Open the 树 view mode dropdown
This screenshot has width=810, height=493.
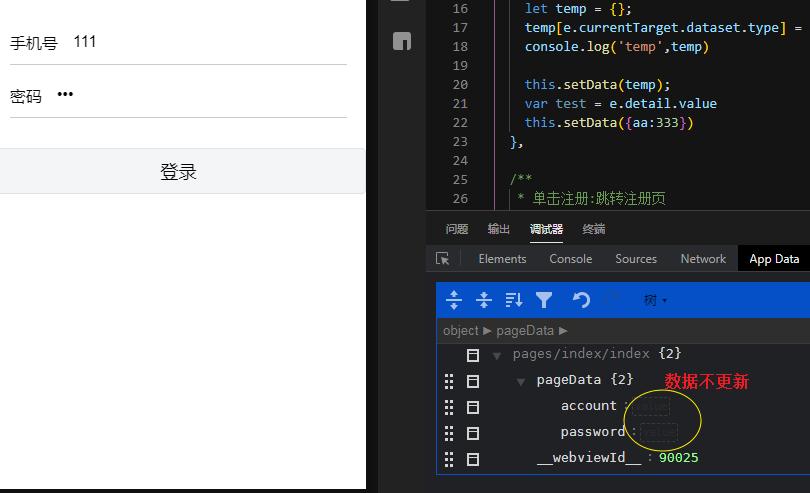(655, 300)
